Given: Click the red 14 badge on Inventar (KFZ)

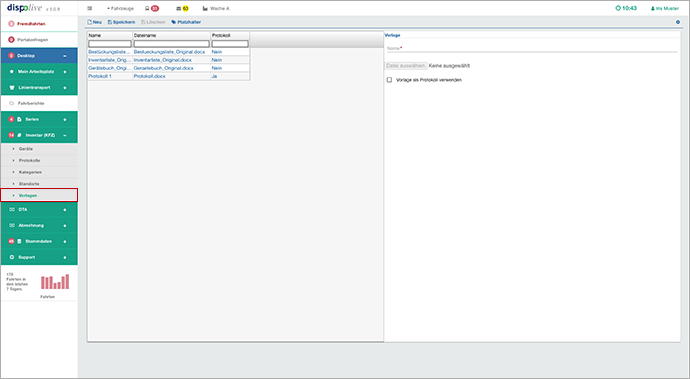Looking at the screenshot, I should pyautogui.click(x=11, y=135).
